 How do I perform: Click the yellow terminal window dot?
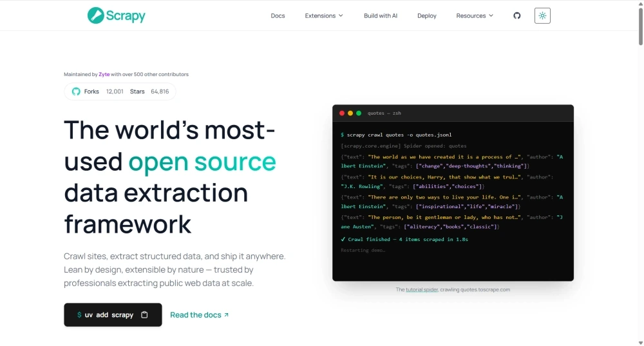tap(350, 113)
